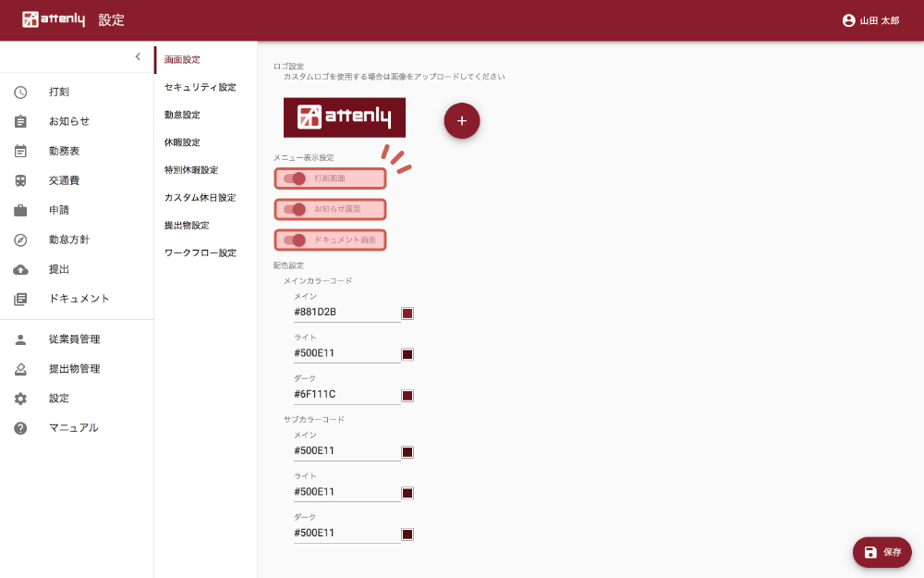Viewport: 924px width, 578px height.
Task: Go to 従業員管理 in the sidebar
Action: pyautogui.click(x=74, y=339)
